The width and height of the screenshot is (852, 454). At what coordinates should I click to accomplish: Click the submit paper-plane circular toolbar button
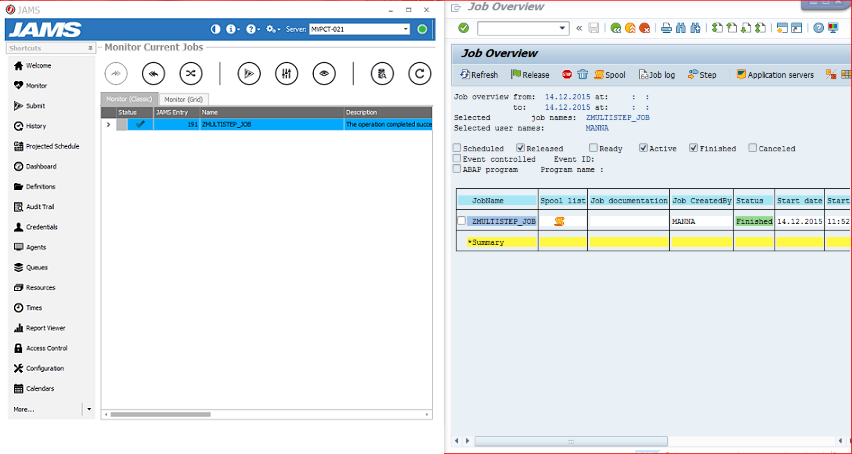click(249, 74)
